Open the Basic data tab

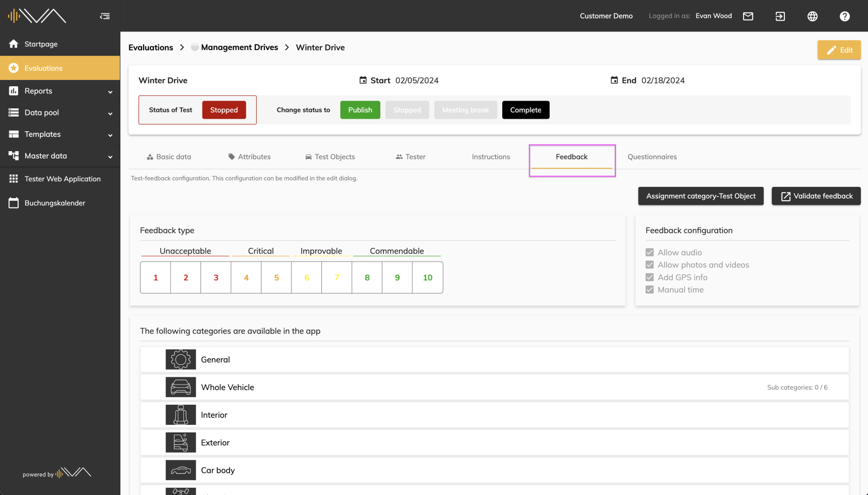pos(169,157)
